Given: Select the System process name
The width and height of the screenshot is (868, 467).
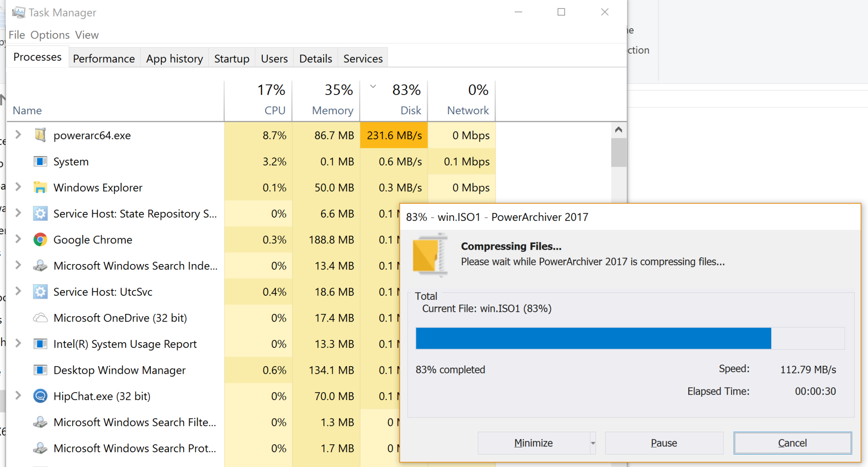Looking at the screenshot, I should point(71,161).
